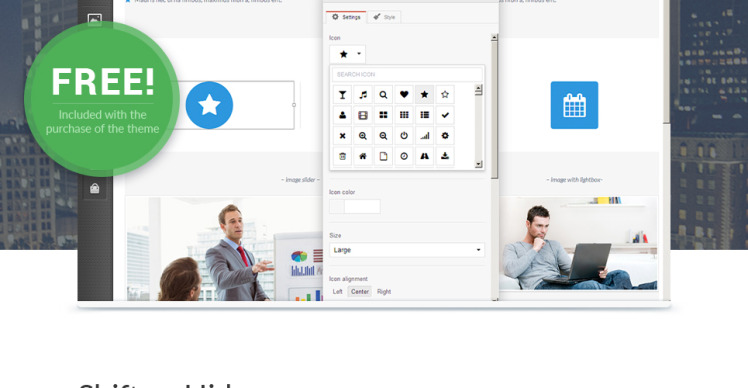Select the trash bin icon
Viewport: 748px width, 388px height.
pyautogui.click(x=342, y=156)
